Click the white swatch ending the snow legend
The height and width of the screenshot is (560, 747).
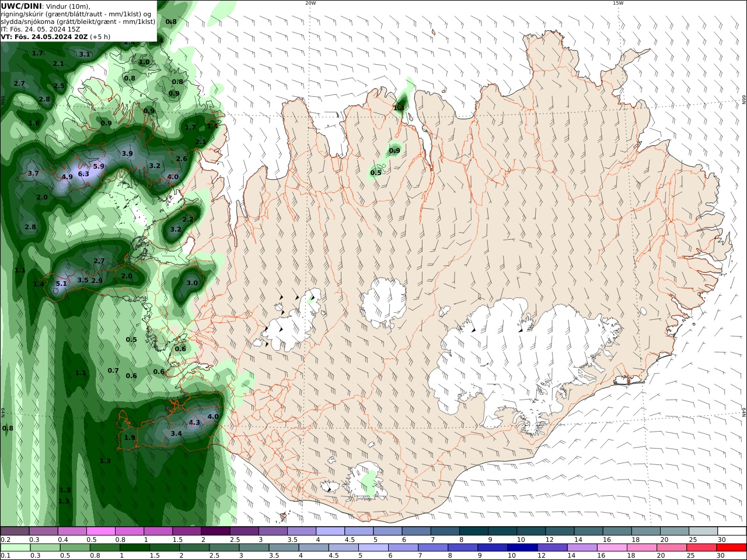click(x=731, y=531)
